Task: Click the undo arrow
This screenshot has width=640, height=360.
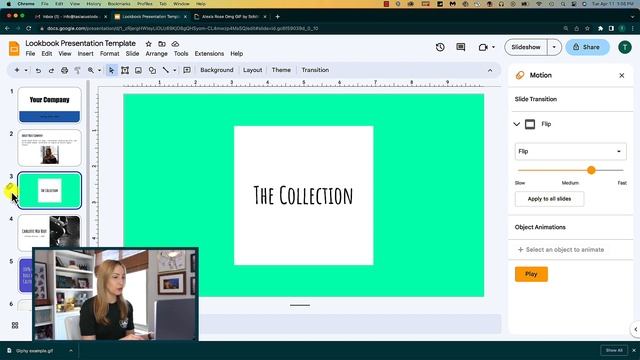Action: 38,70
